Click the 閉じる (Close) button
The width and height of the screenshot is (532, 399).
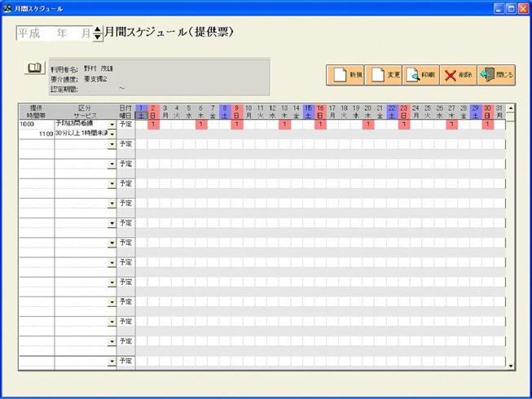tap(496, 75)
